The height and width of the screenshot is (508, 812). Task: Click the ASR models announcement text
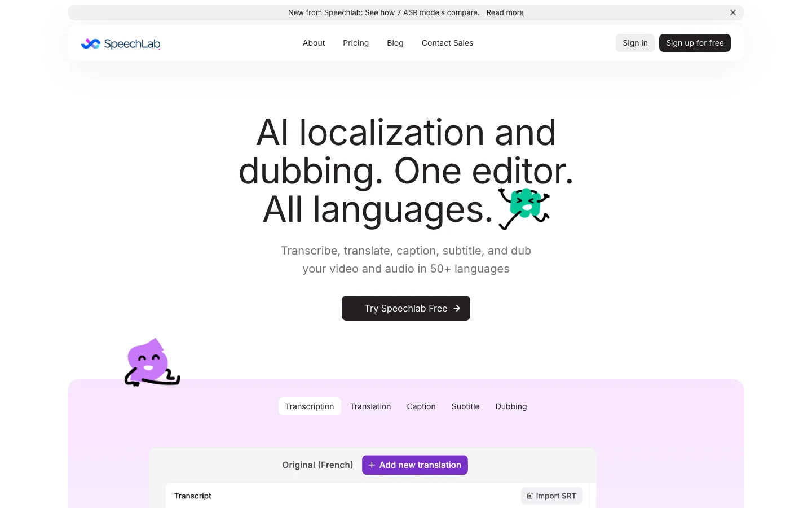point(383,12)
